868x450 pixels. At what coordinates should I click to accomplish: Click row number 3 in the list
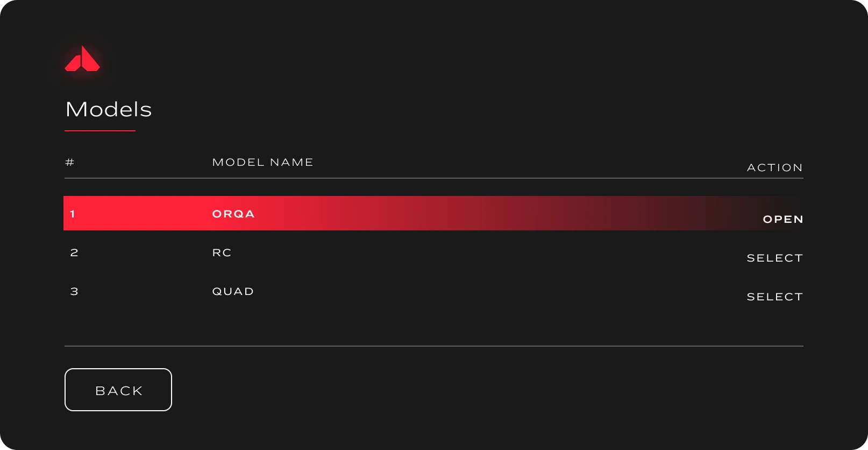click(x=74, y=291)
